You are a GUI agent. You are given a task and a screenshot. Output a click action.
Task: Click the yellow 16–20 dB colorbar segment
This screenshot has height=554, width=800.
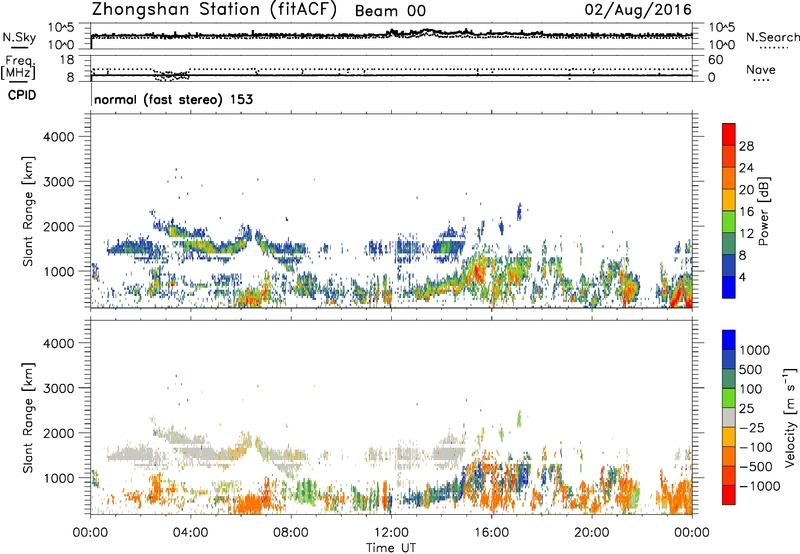729,200
